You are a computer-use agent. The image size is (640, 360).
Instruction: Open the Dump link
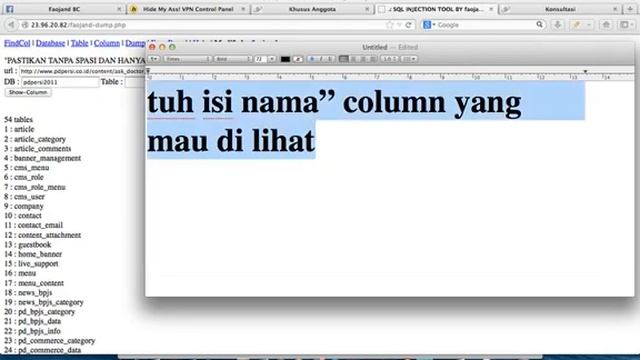[135, 43]
